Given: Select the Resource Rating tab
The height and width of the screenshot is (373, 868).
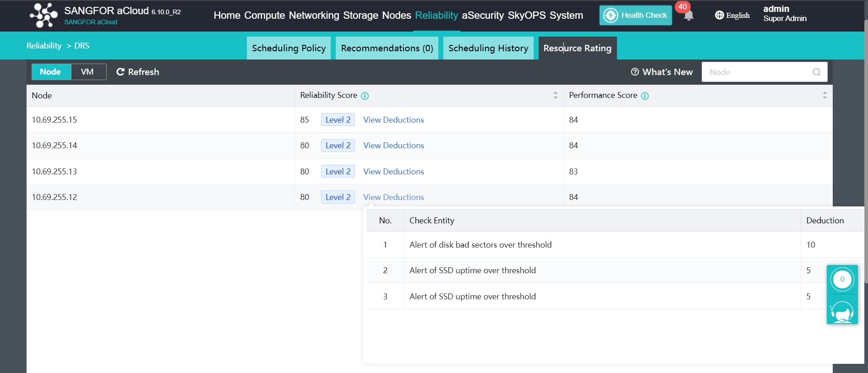Looking at the screenshot, I should [578, 48].
